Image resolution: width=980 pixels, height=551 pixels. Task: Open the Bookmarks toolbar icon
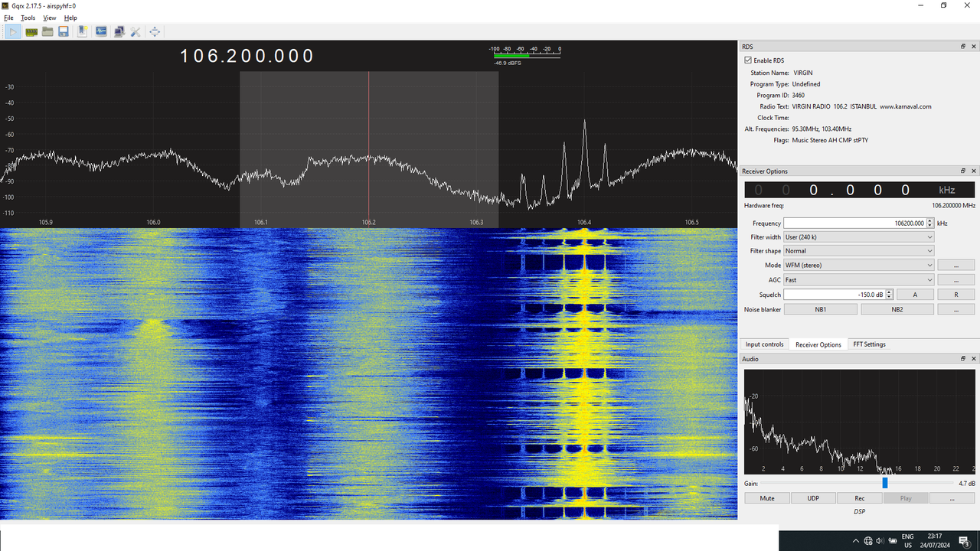tap(83, 31)
